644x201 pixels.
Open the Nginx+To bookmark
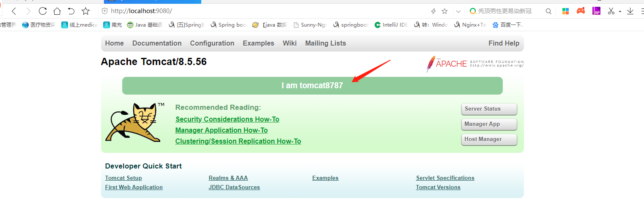470,25
